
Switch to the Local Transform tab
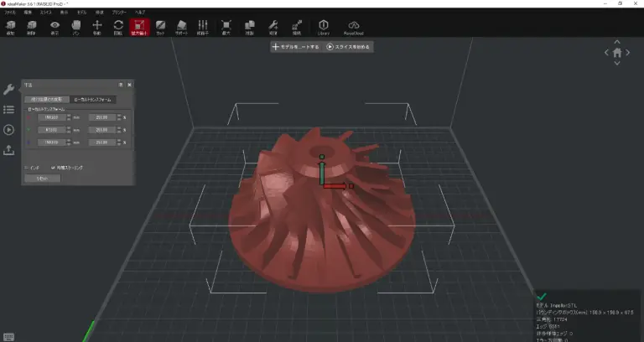(93, 99)
